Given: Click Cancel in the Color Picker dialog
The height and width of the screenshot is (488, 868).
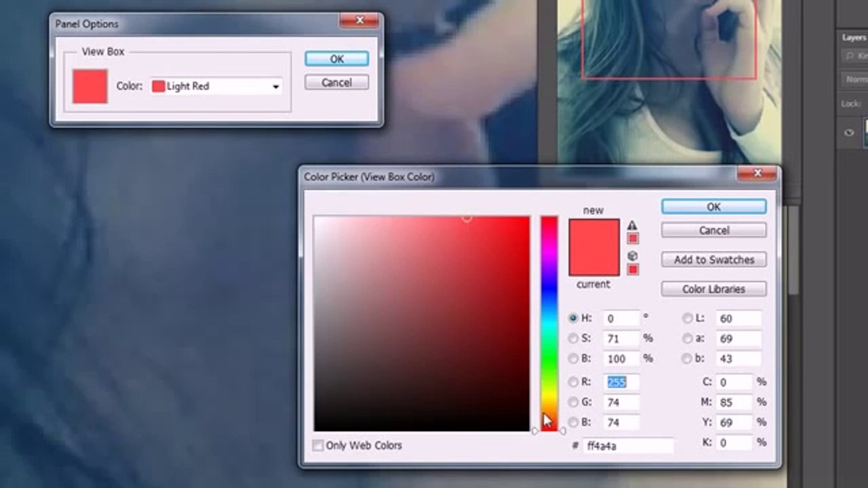Looking at the screenshot, I should (713, 230).
